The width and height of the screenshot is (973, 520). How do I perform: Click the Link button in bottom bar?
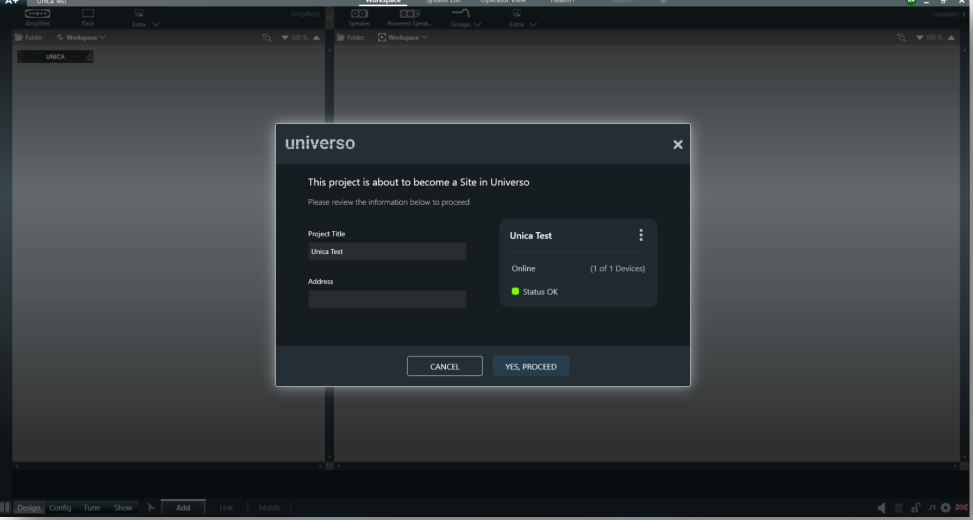click(x=226, y=508)
